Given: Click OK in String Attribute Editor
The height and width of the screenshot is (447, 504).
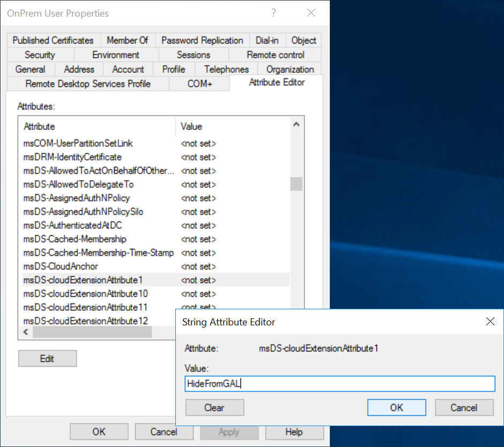Looking at the screenshot, I should pos(396,407).
